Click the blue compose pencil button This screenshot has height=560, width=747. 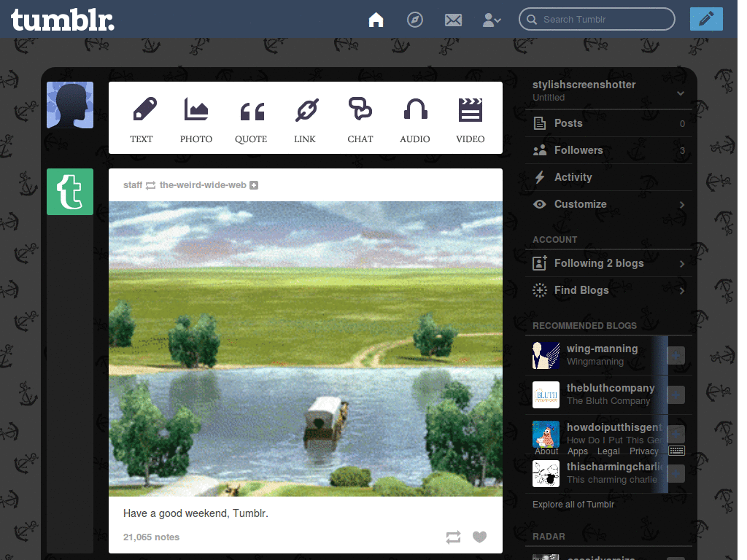click(706, 19)
